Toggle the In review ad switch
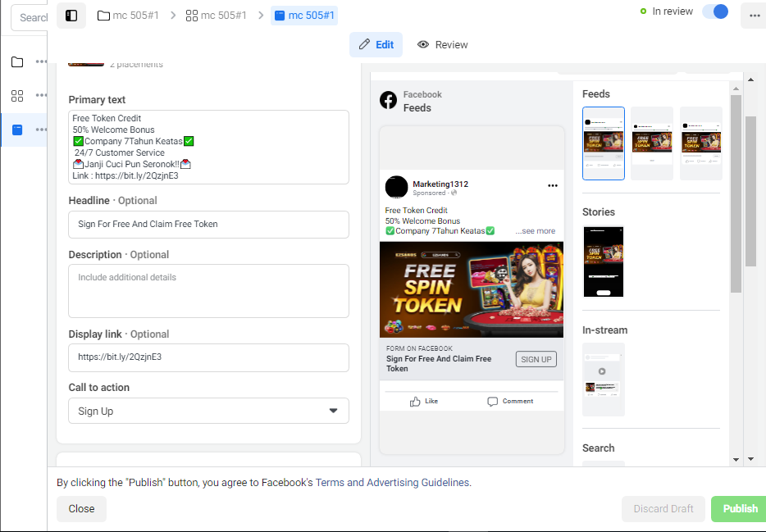The width and height of the screenshot is (766, 532). point(715,11)
